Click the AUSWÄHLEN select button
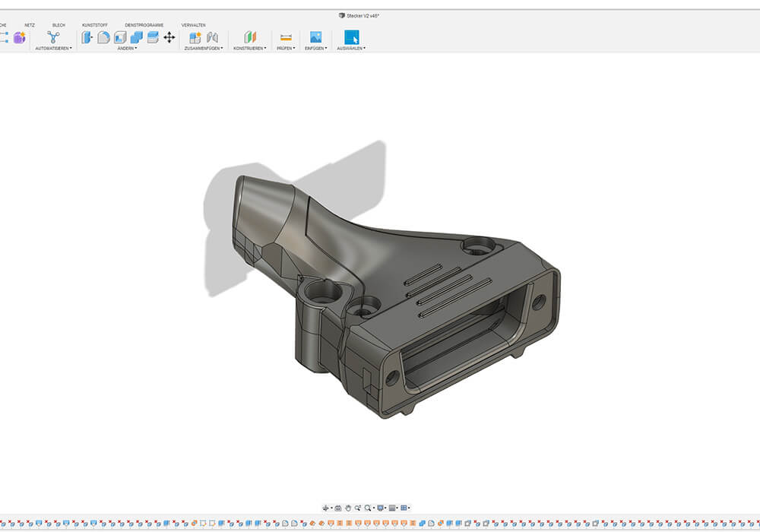 point(351,37)
